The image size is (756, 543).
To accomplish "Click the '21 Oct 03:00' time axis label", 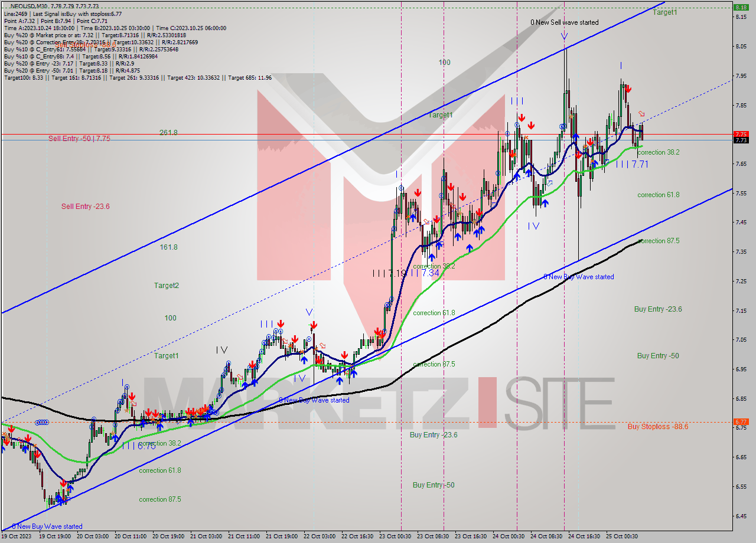I will pos(207,537).
